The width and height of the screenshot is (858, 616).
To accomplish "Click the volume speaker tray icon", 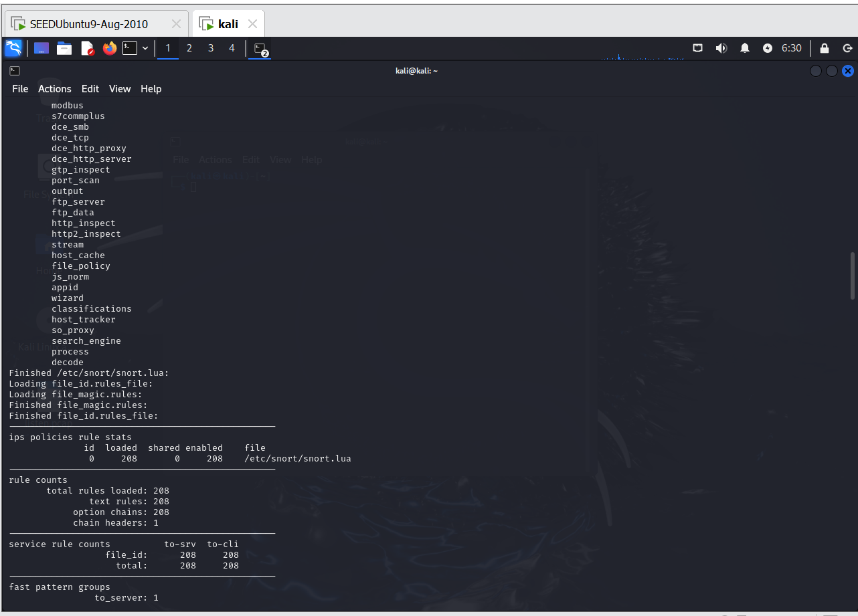I will pyautogui.click(x=721, y=48).
